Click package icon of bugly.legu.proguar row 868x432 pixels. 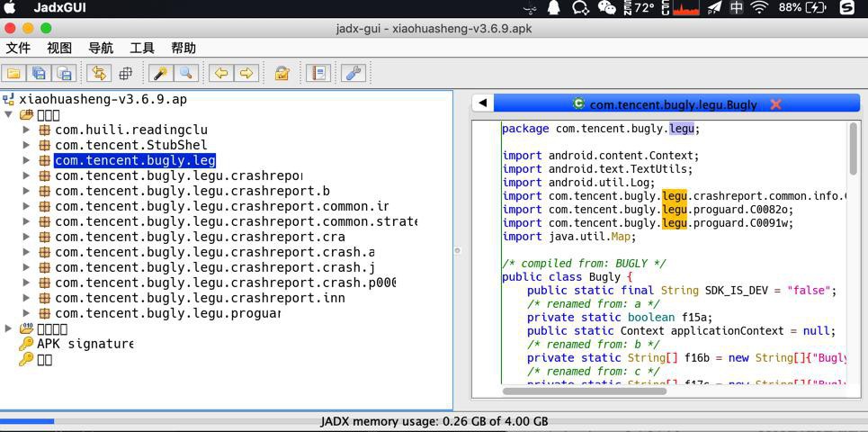tap(45, 313)
